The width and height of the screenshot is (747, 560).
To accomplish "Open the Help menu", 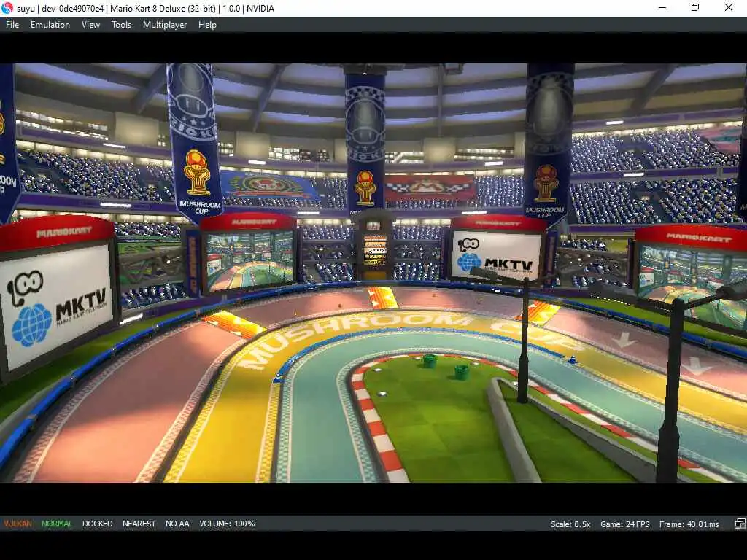I will coord(207,25).
